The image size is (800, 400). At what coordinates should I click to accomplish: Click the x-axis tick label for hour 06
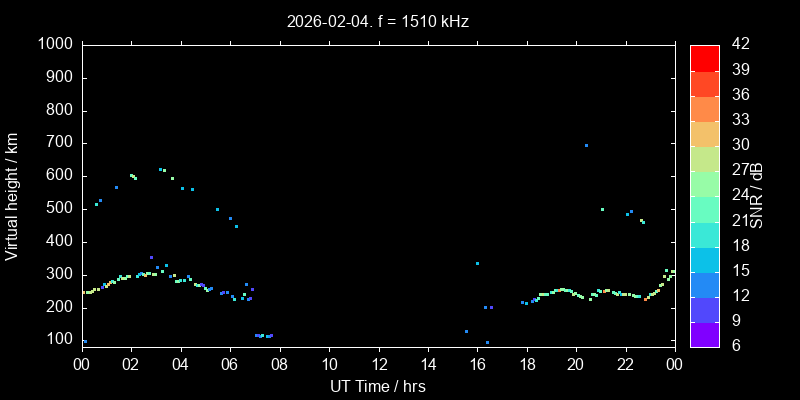[230, 365]
